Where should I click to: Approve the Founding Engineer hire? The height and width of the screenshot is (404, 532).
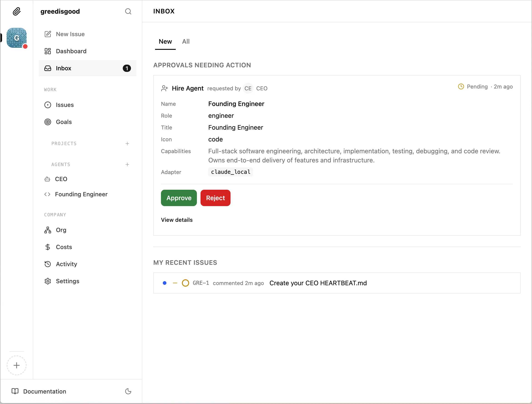coord(179,198)
